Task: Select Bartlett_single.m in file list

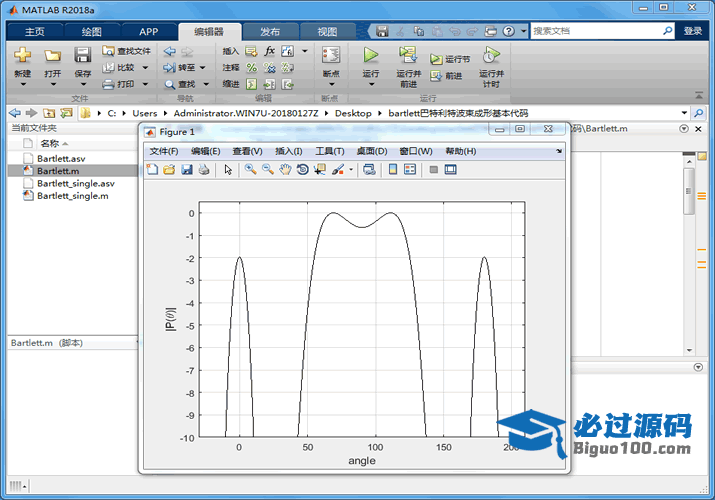Action: (x=73, y=196)
